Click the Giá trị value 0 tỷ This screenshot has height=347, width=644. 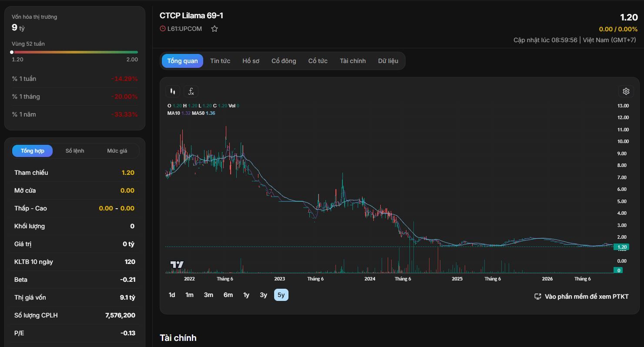coord(128,244)
